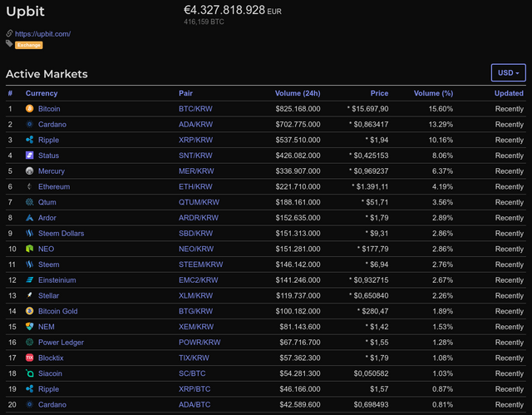The image size is (532, 415).
Task: Open the Steem Dollars currency link
Action: pyautogui.click(x=61, y=234)
